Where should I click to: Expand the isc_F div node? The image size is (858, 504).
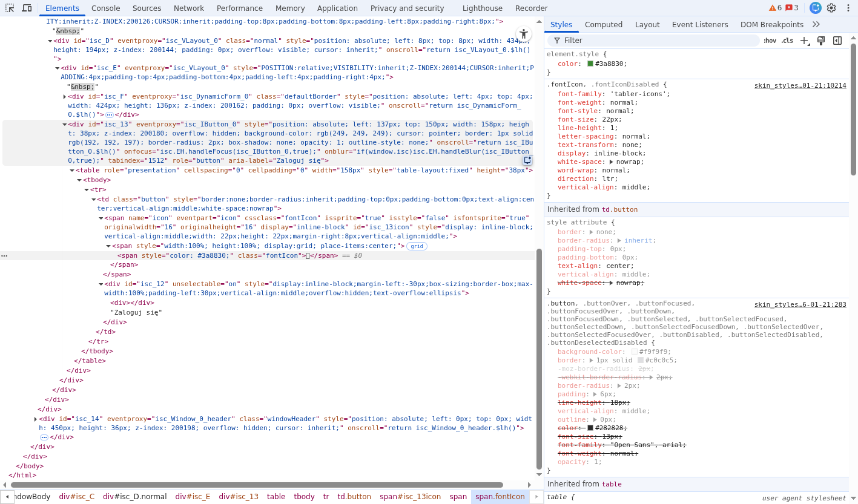pos(65,97)
